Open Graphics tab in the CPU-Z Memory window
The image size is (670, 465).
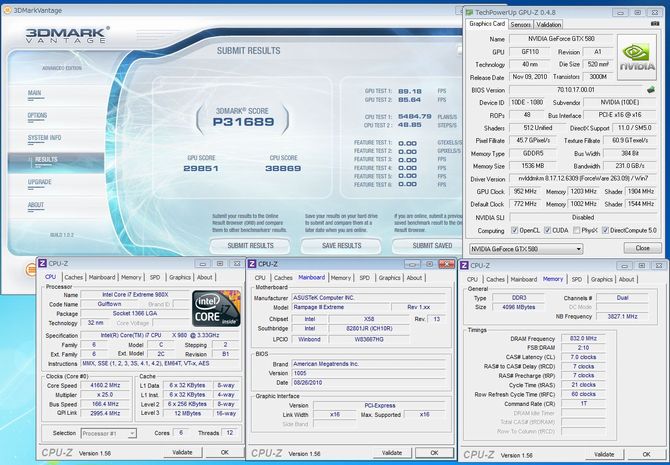(x=602, y=279)
